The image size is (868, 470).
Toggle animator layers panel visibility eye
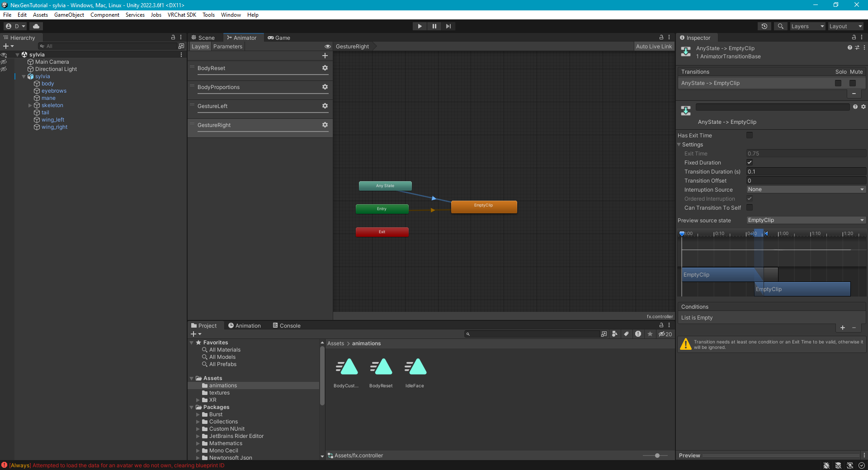click(328, 47)
